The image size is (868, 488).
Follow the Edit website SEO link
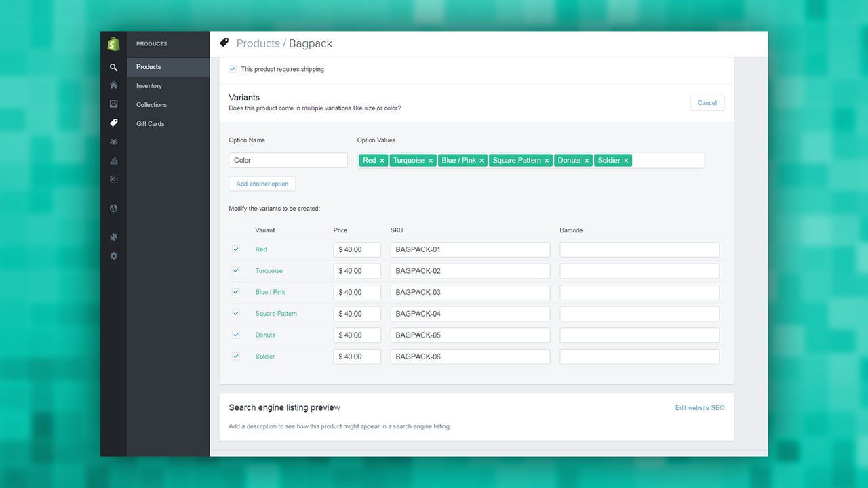click(x=700, y=408)
